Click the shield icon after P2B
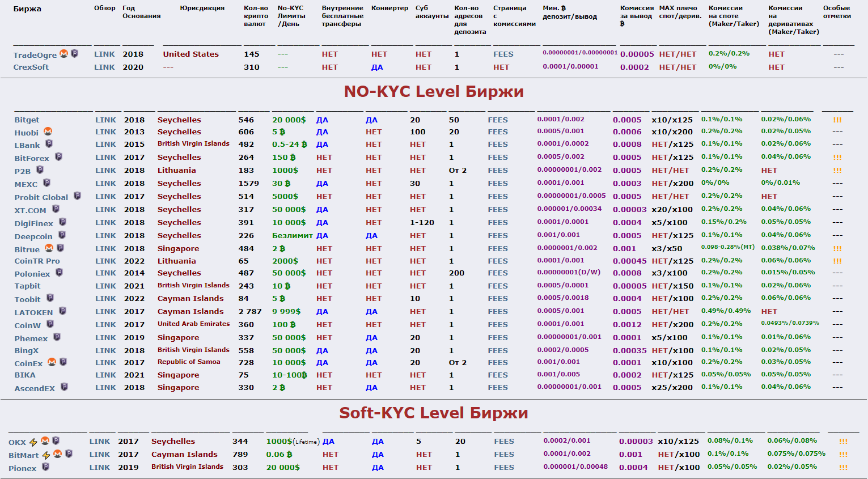 tap(40, 169)
